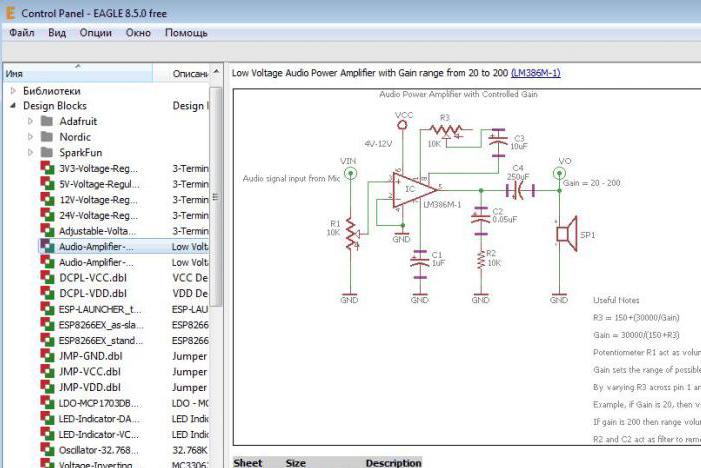
Task: Click the Size column header
Action: [296, 463]
